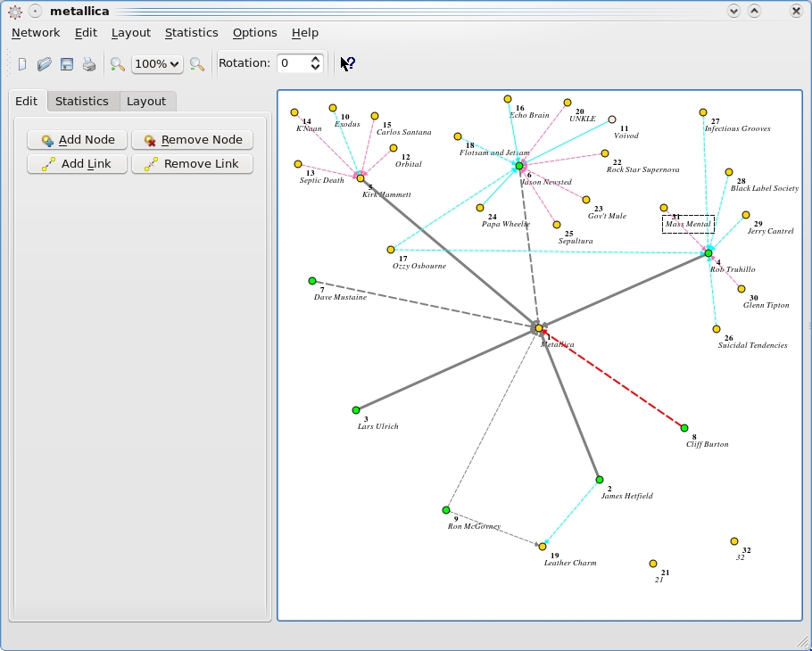The height and width of the screenshot is (651, 812).
Task: Click the window menu icon in title bar
Action: point(14,12)
